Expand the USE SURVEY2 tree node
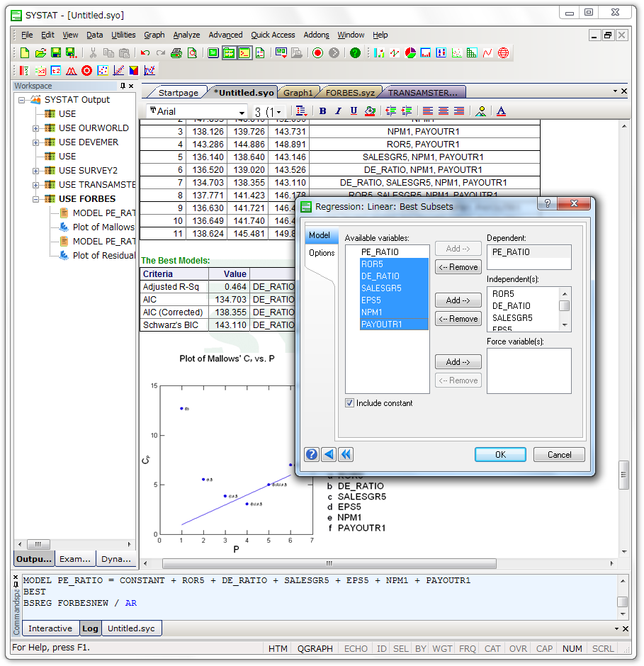The image size is (644, 666). [x=35, y=171]
